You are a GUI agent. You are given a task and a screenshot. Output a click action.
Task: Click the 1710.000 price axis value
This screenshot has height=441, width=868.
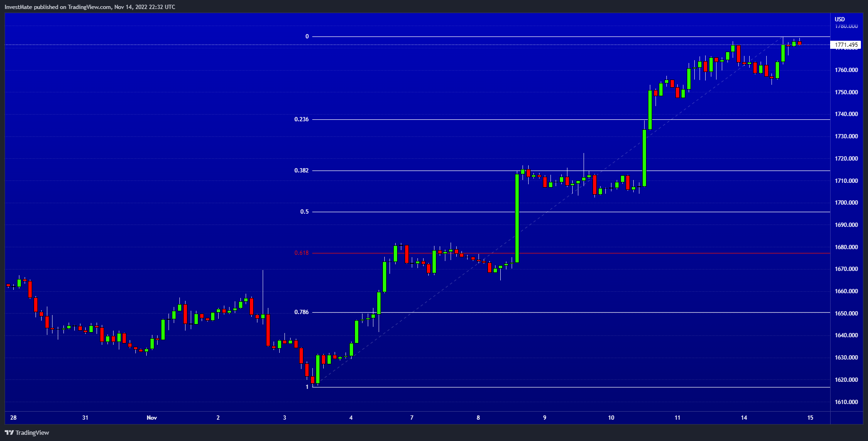click(x=846, y=181)
